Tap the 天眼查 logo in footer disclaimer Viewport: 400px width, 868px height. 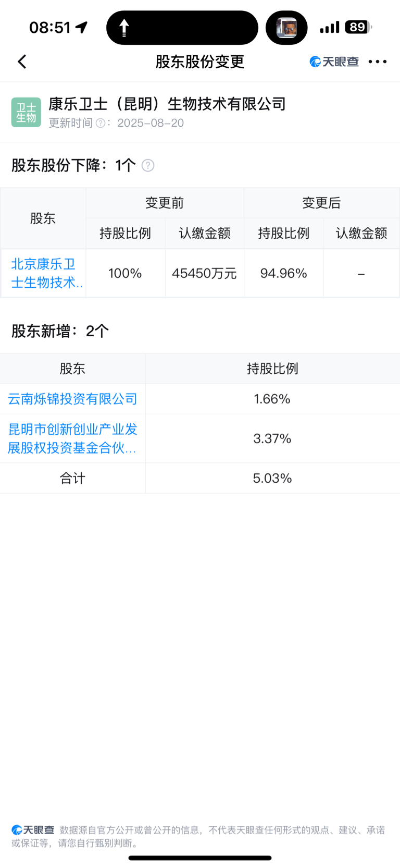[33, 829]
